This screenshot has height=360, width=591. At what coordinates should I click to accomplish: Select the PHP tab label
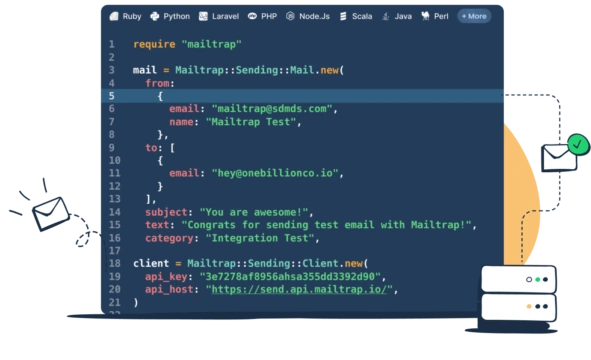[x=269, y=17]
